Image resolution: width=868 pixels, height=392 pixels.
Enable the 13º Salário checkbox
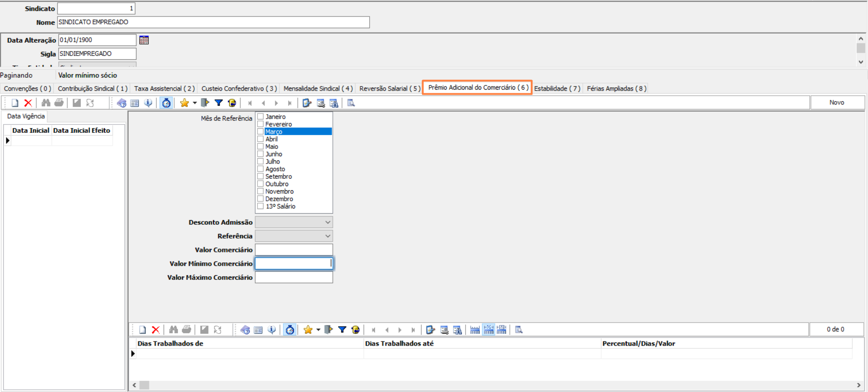point(261,206)
